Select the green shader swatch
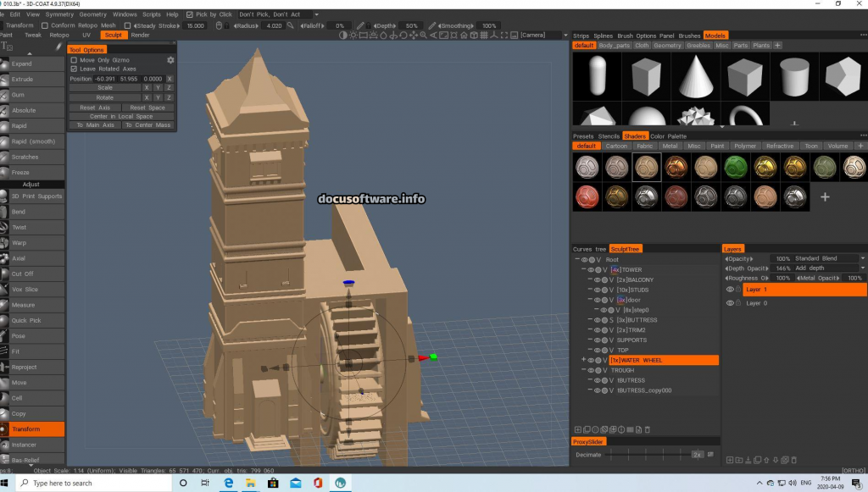The width and height of the screenshot is (868, 492). pos(735,167)
